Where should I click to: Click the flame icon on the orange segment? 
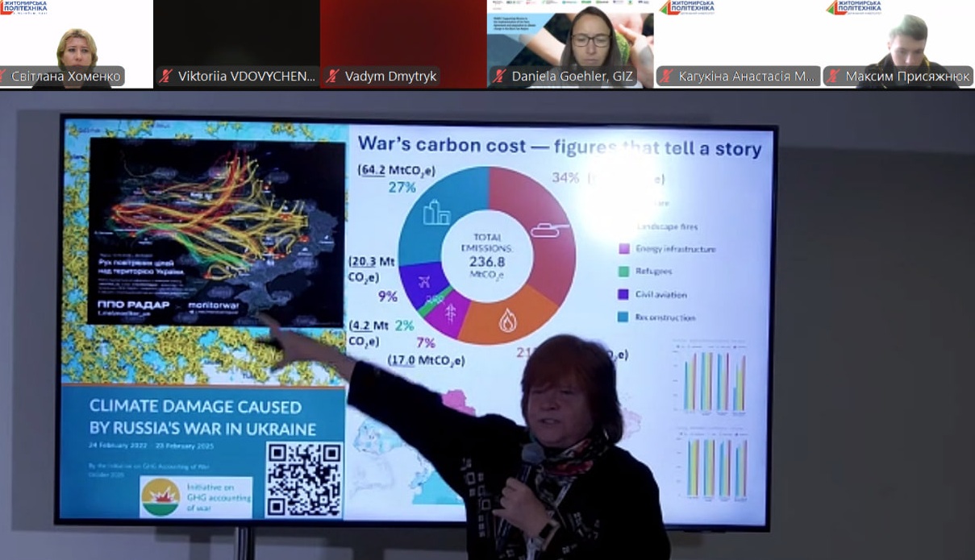coord(507,321)
